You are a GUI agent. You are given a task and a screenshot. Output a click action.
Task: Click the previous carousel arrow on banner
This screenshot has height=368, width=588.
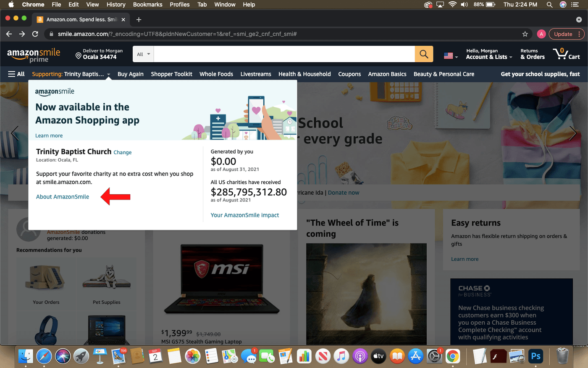[15, 133]
